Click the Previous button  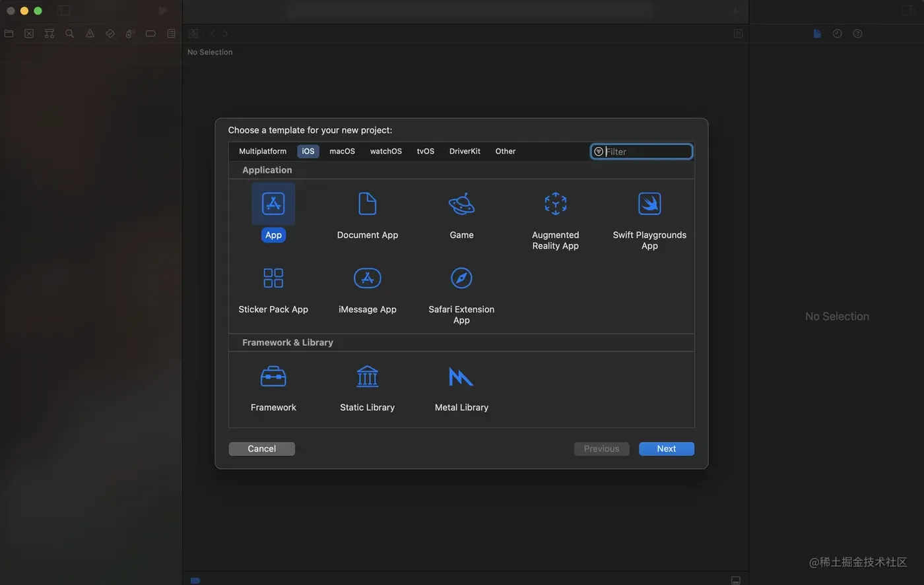(x=602, y=449)
